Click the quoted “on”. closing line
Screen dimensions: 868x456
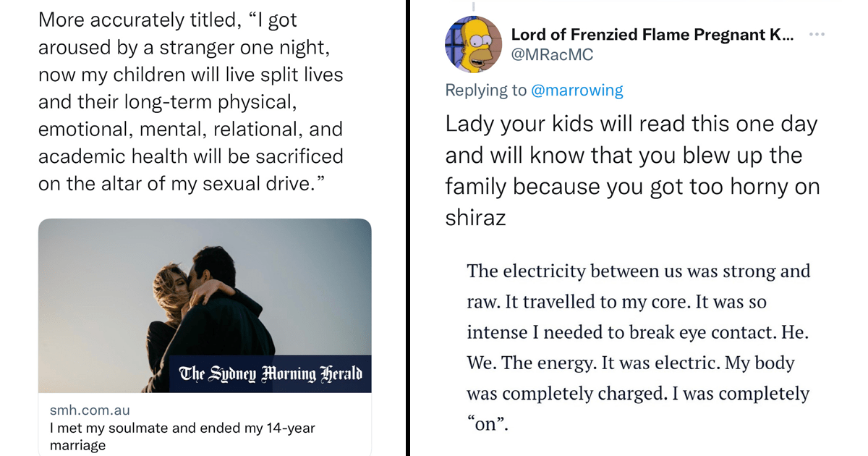click(488, 425)
